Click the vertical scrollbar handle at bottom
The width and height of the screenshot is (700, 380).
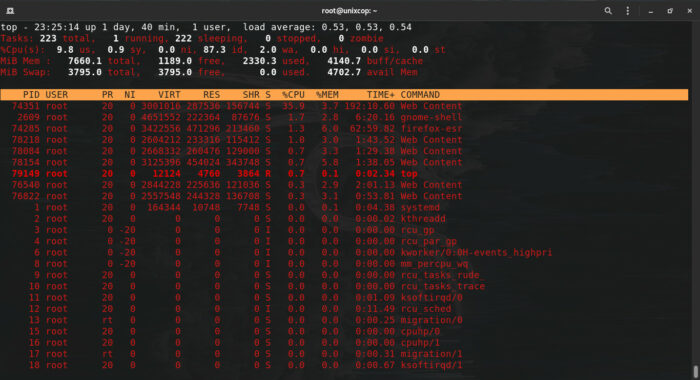point(696,372)
